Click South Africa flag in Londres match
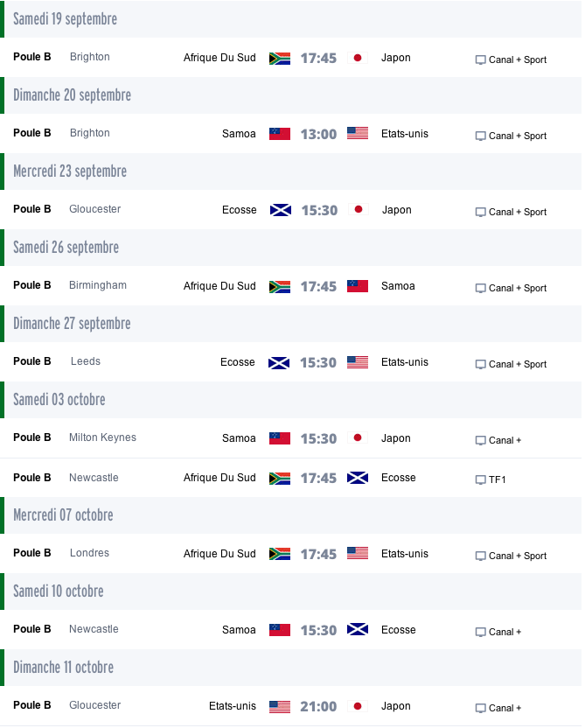The image size is (585, 728). tap(280, 554)
